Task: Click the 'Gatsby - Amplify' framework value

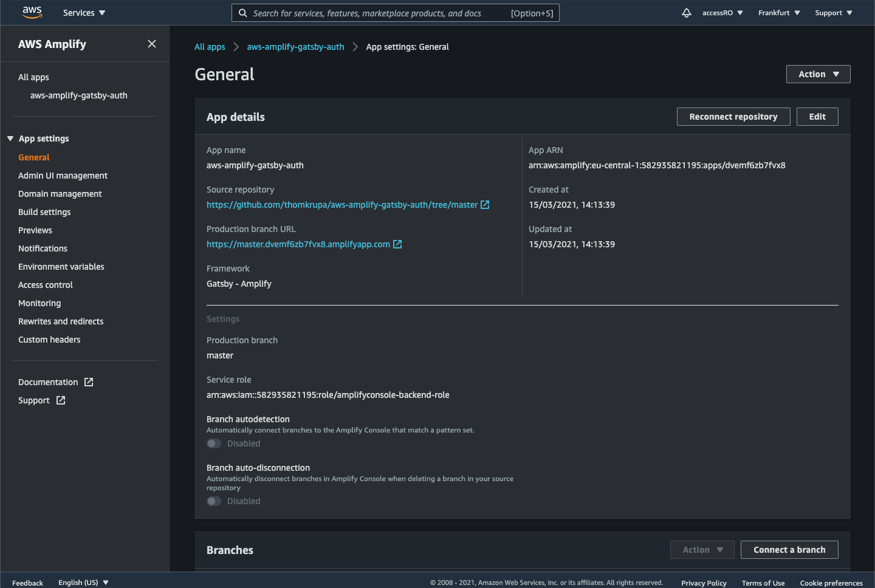Action: click(239, 284)
